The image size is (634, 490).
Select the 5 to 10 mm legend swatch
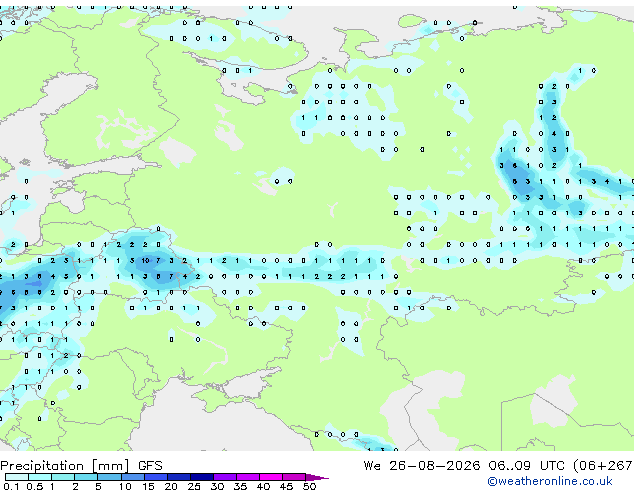[109, 477]
